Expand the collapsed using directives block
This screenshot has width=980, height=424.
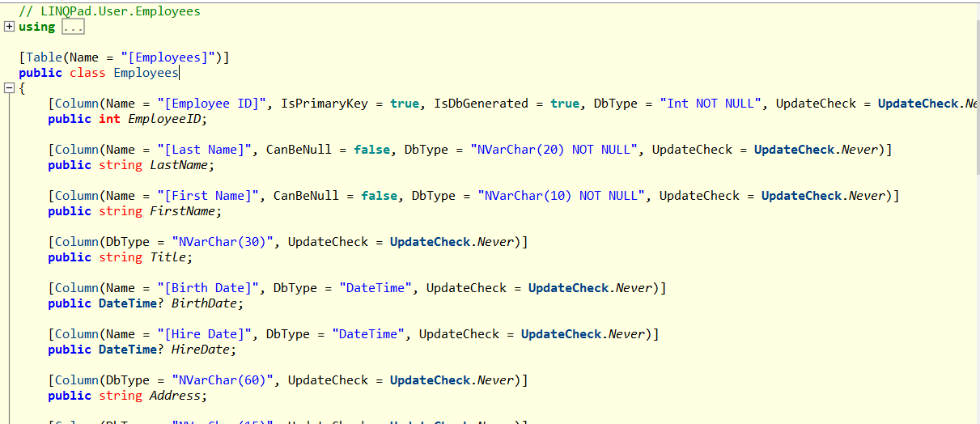coord(9,27)
